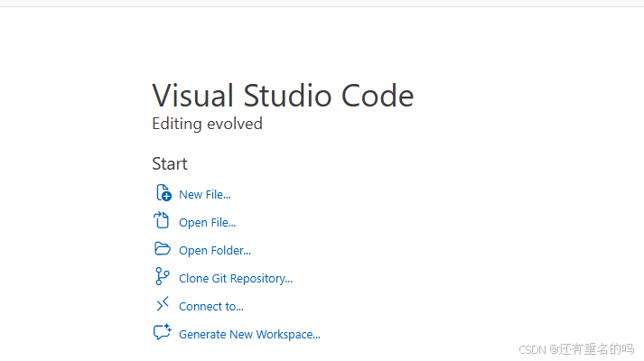
Task: Click the Generate New Workspace sparkle icon
Action: tap(163, 332)
